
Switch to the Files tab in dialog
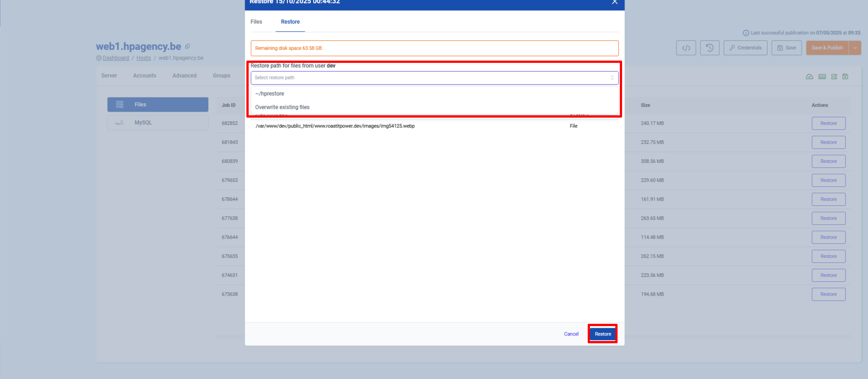pos(256,22)
